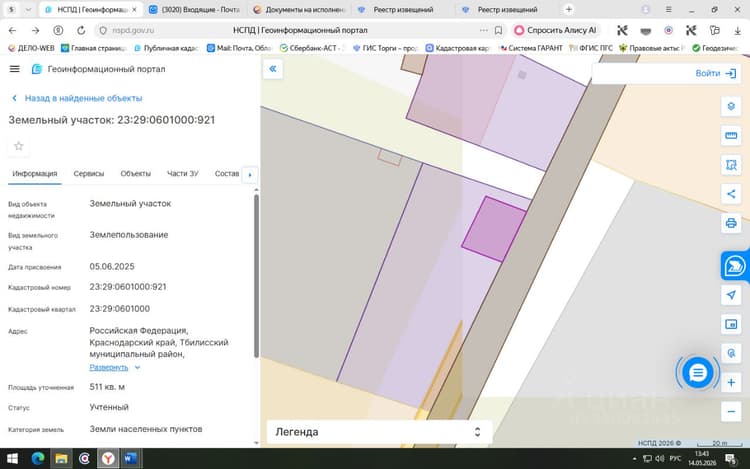Reload the page in browser

(81, 30)
